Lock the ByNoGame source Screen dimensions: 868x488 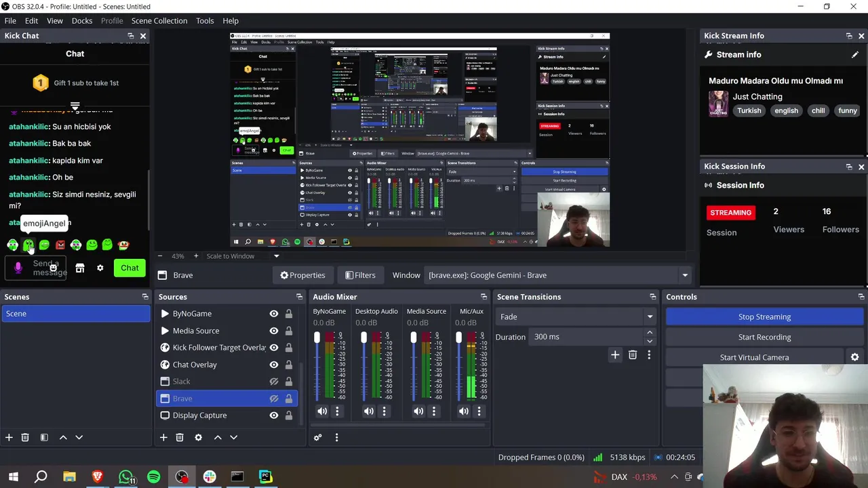289,314
